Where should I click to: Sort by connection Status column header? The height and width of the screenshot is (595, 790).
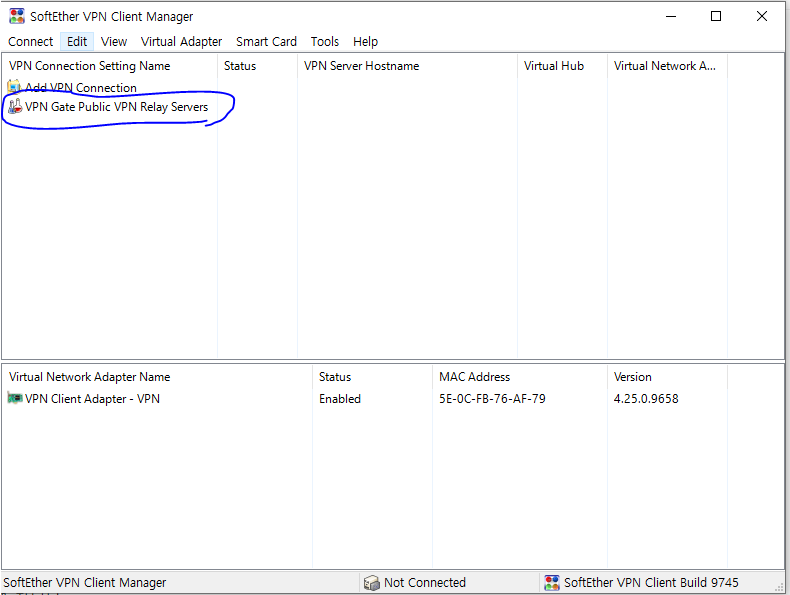point(257,66)
